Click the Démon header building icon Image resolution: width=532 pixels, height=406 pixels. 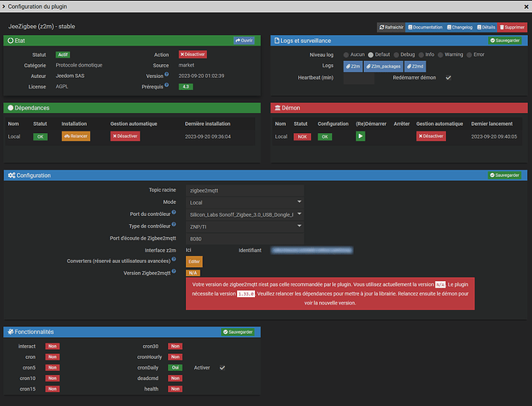click(x=278, y=108)
